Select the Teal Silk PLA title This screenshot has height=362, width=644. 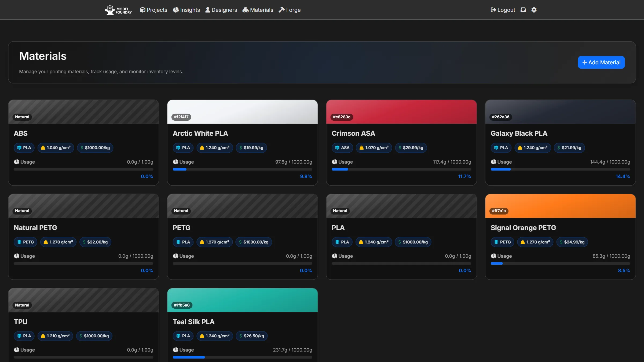point(193,322)
